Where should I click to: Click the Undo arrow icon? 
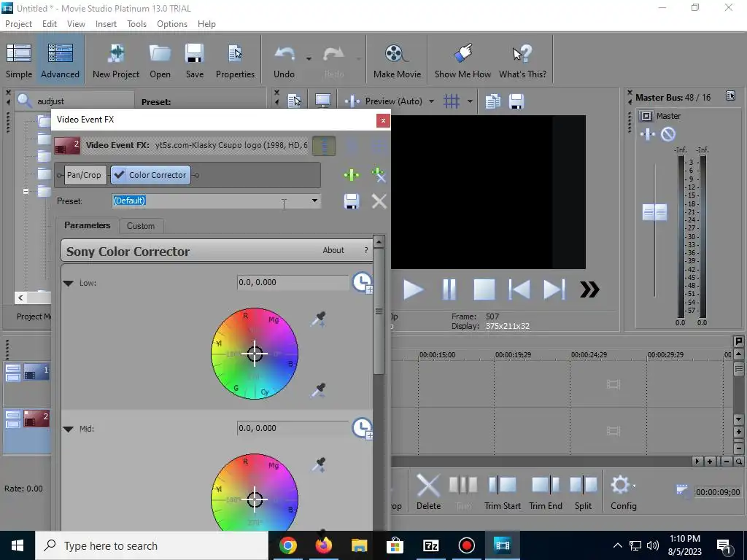coord(285,55)
